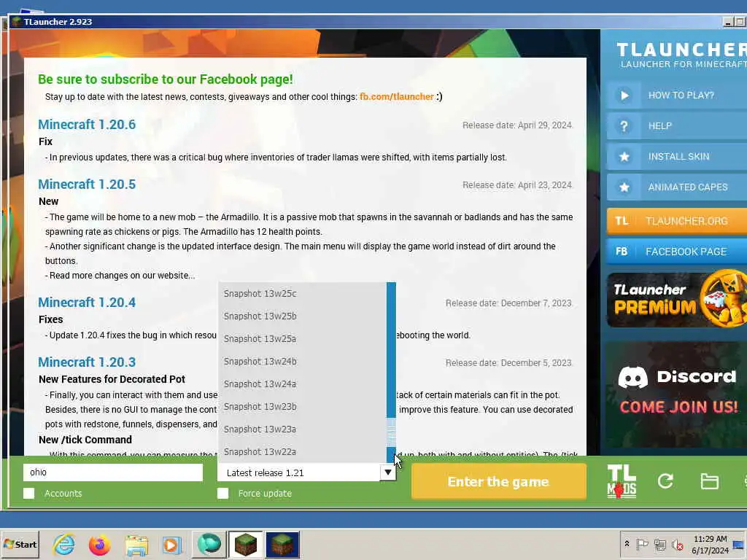The width and height of the screenshot is (747, 560).
Task: Click the Animated Capes button
Action: (677, 187)
